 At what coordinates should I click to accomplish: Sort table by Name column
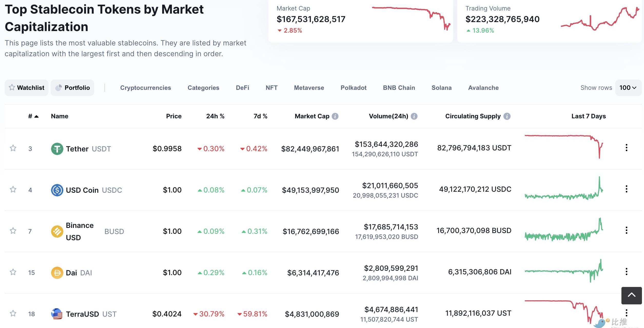point(60,116)
